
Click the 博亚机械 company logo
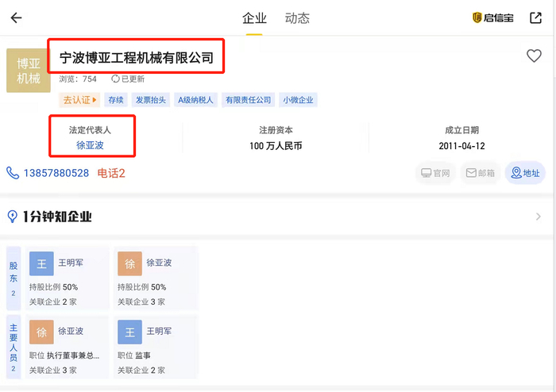[x=29, y=71]
